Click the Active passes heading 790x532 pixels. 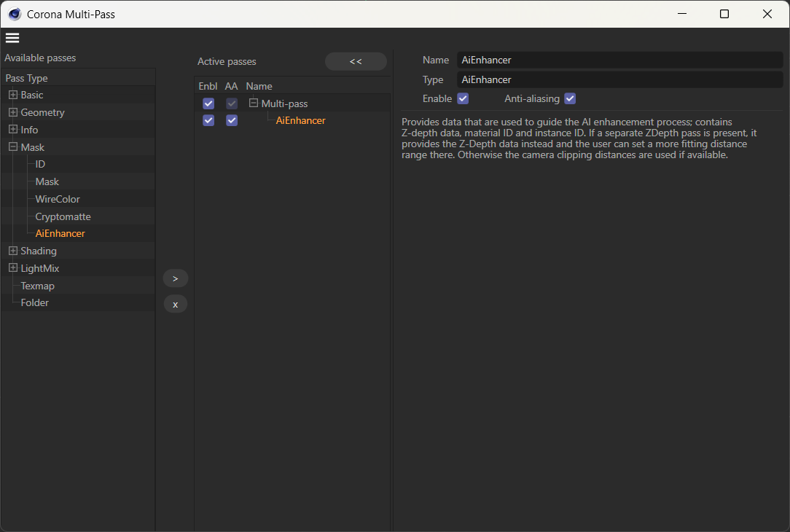click(227, 61)
